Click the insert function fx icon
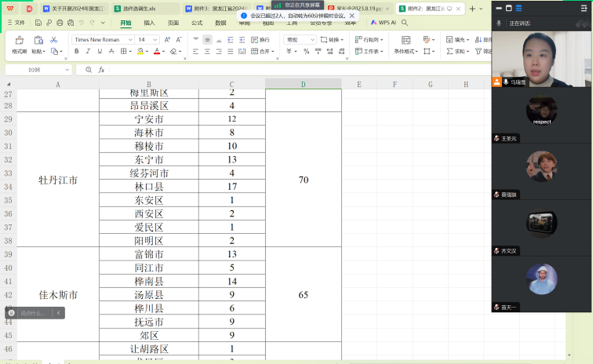This screenshot has width=593, height=364. [x=102, y=70]
